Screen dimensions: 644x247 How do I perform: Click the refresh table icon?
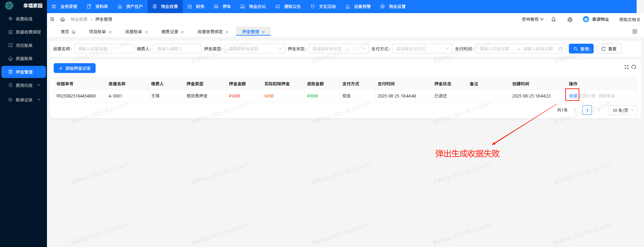[x=634, y=67]
